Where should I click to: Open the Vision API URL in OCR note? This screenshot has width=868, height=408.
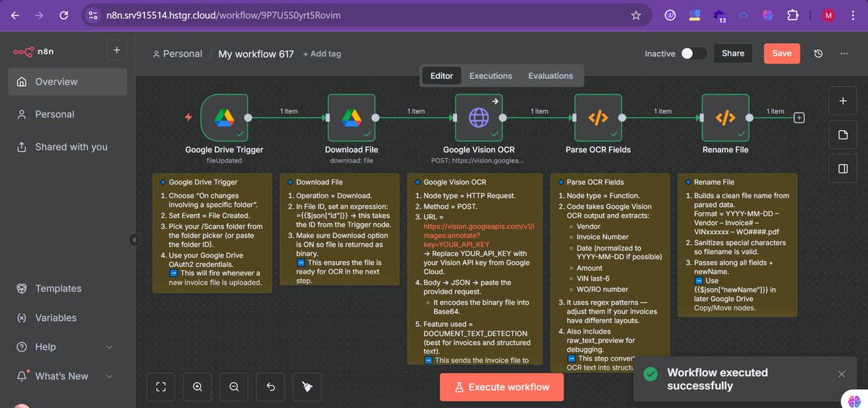click(x=478, y=235)
